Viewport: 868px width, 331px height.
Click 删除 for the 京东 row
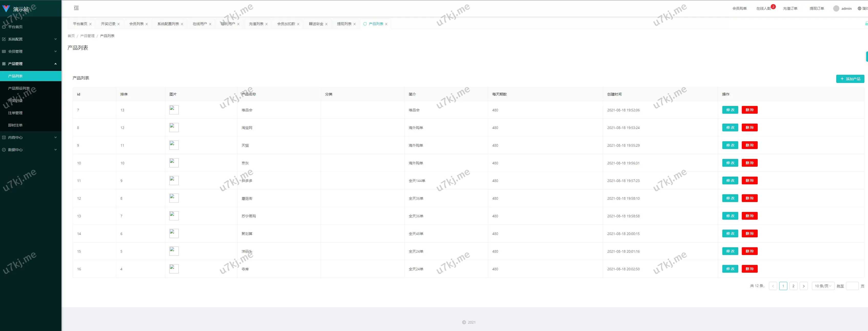pyautogui.click(x=749, y=163)
